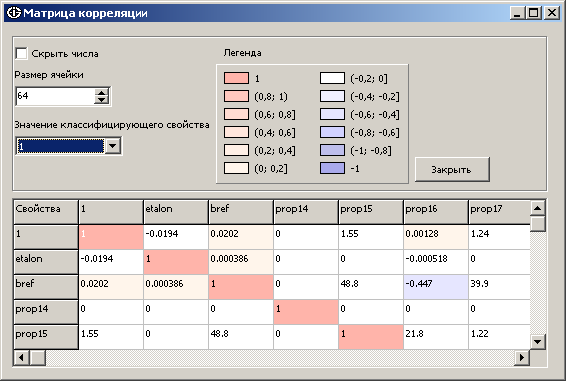Click the legend swatch for (0,6; 0,8]

(x=236, y=114)
